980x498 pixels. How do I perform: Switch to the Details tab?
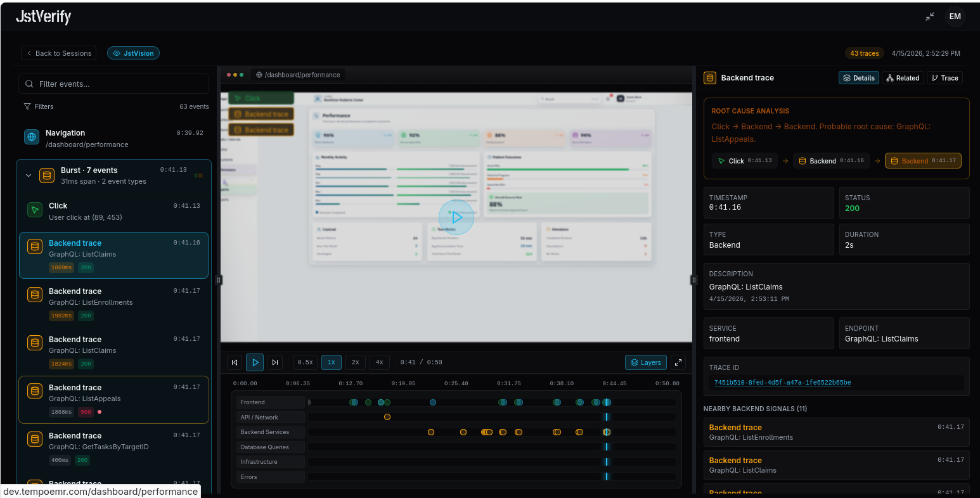click(859, 78)
